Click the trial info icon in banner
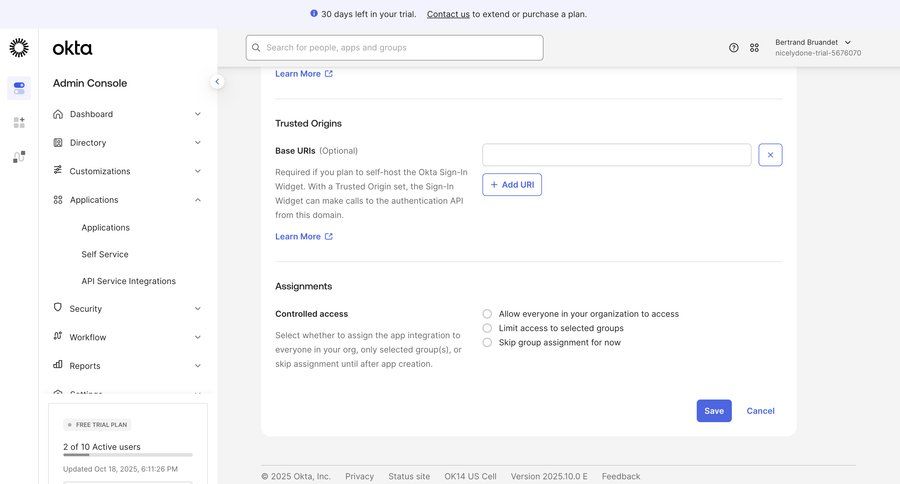 coord(314,13)
